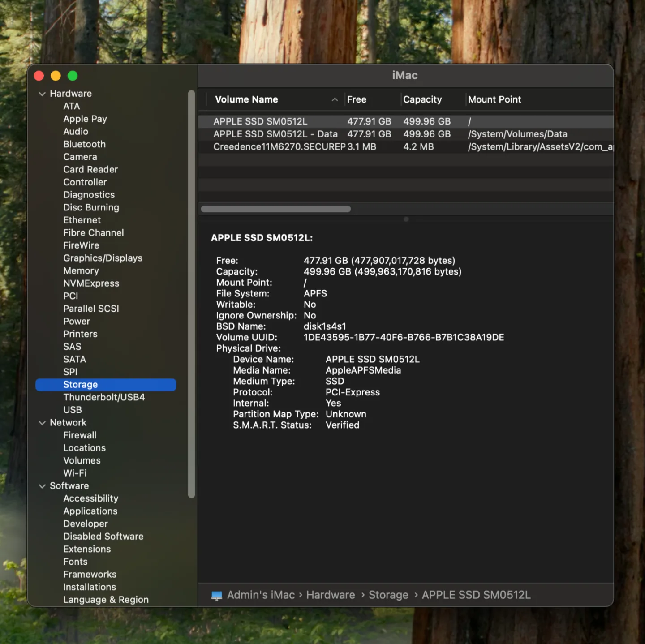Select the APPLE SSD SM0512L - Data volume row
The width and height of the screenshot is (645, 644).
tap(275, 134)
